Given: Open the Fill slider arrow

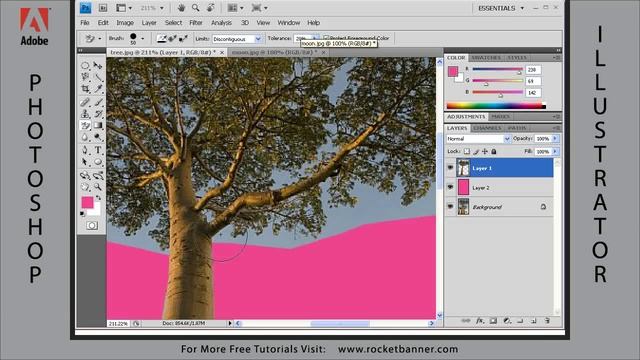Looking at the screenshot, I should pos(555,151).
